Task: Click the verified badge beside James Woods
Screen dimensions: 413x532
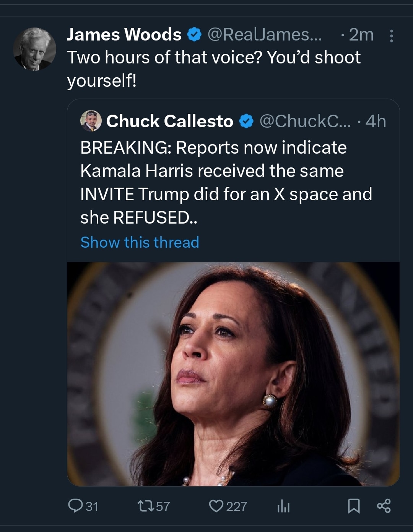Action: pos(194,35)
